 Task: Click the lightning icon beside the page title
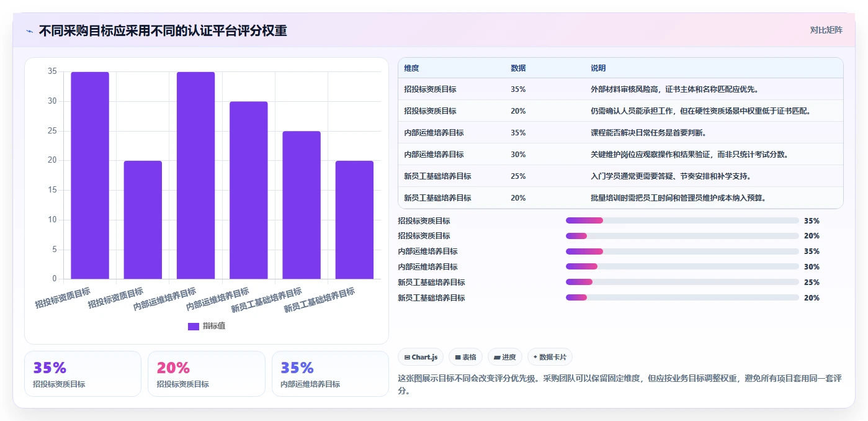(29, 31)
